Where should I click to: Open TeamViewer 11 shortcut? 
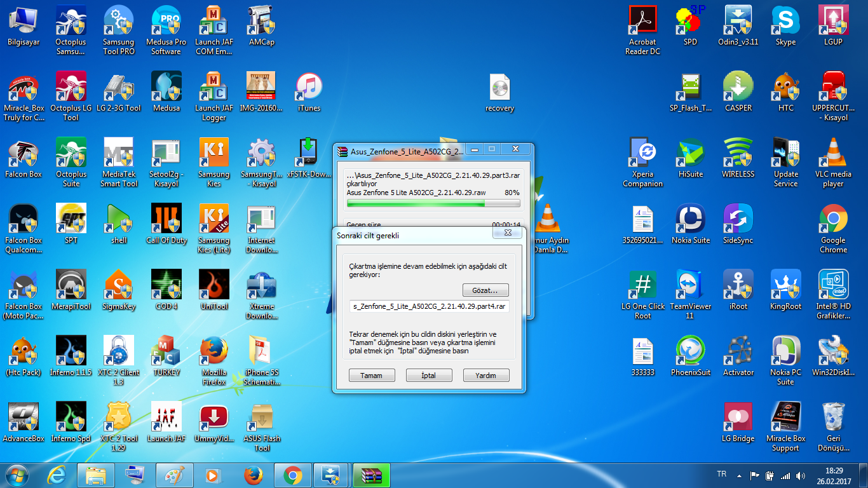tap(691, 295)
